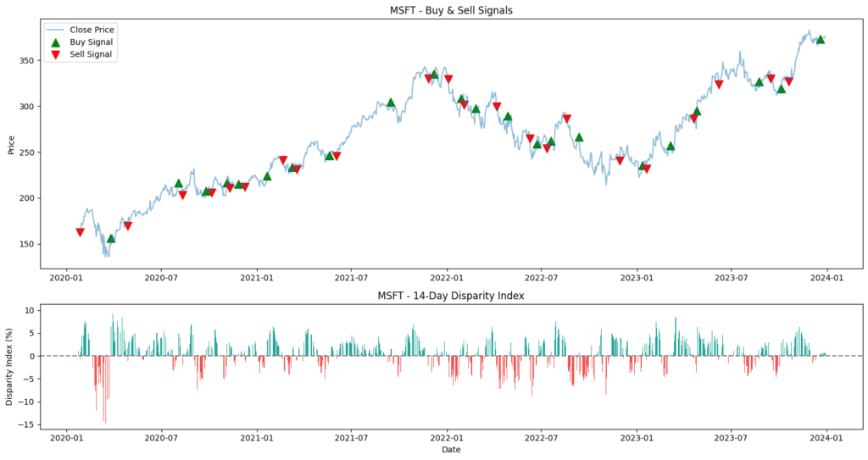Image resolution: width=868 pixels, height=460 pixels.
Task: Click the 'Date' x-axis label
Action: point(451,450)
